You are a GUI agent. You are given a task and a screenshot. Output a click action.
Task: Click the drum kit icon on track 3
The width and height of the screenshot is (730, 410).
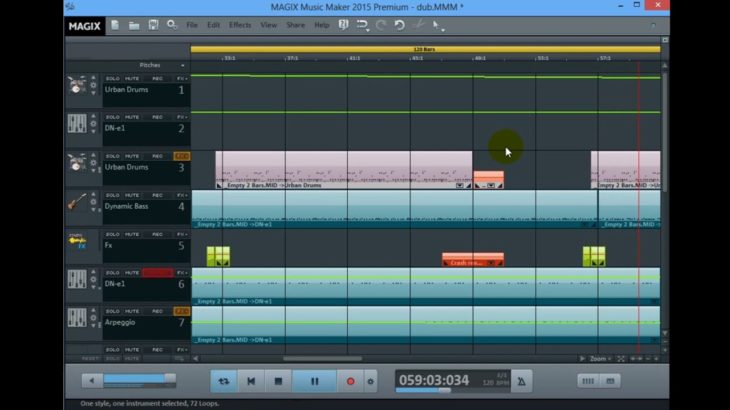(77, 162)
